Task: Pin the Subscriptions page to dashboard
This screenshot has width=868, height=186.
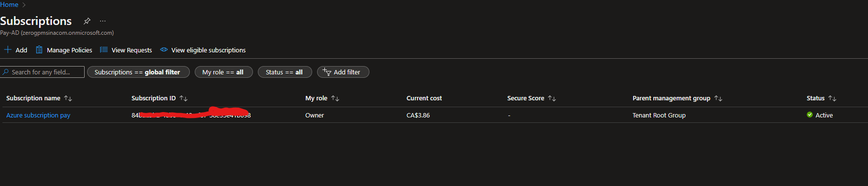Action: point(87,21)
